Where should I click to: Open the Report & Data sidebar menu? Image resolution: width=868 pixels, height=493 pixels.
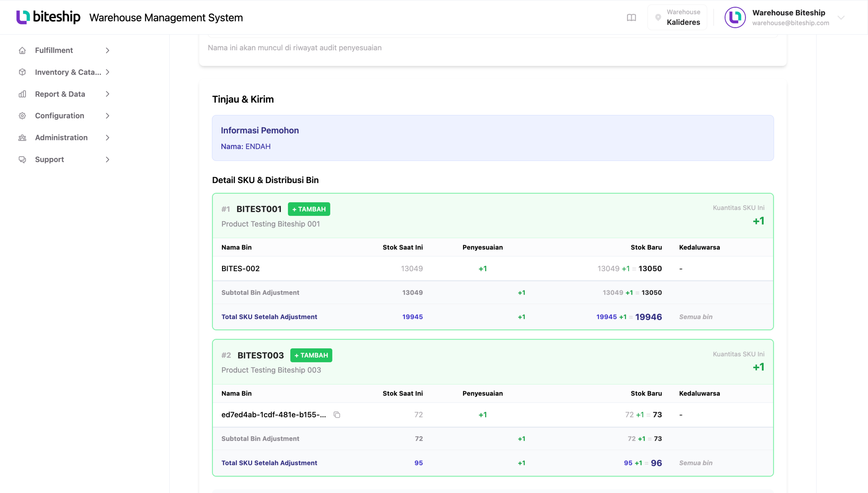pyautogui.click(x=64, y=94)
